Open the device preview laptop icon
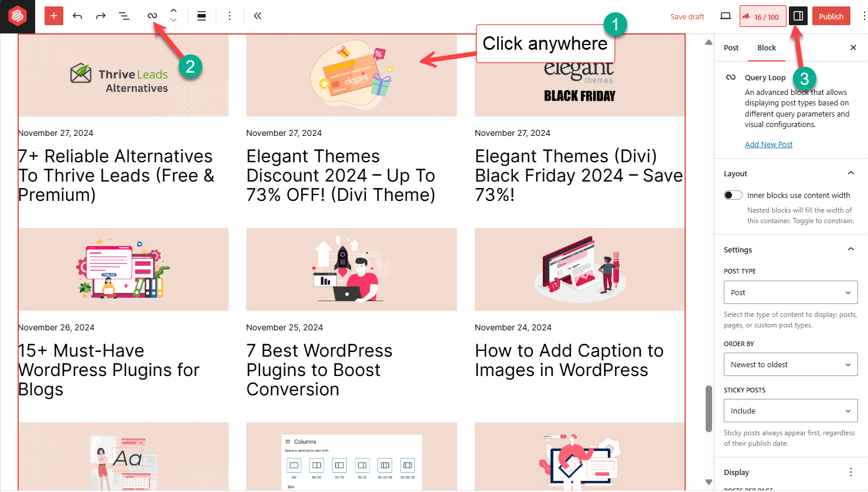The image size is (868, 492). [725, 16]
